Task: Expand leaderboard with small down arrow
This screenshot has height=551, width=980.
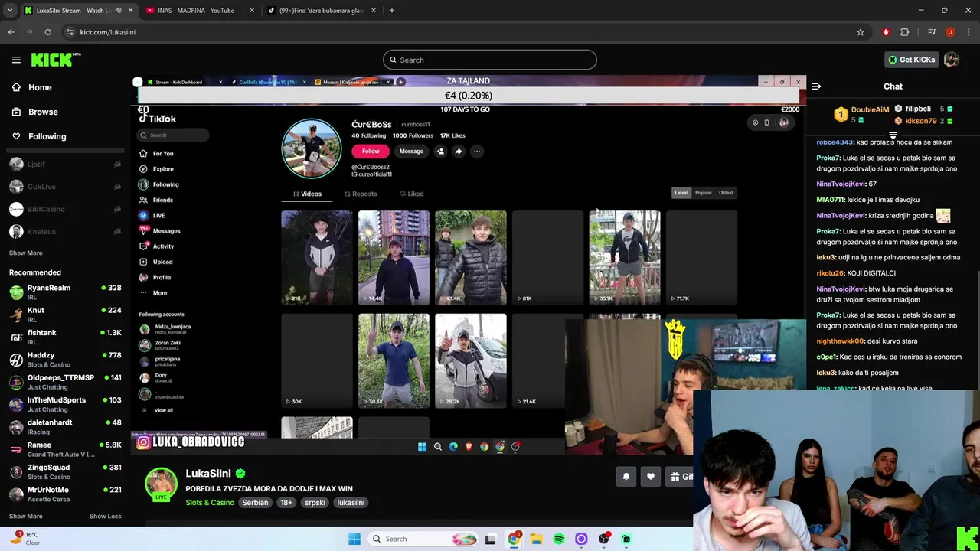Action: coord(893,135)
